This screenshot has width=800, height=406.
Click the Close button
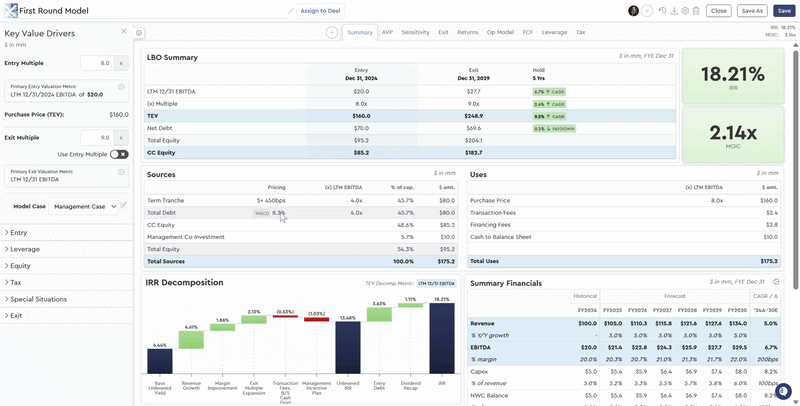pyautogui.click(x=718, y=11)
